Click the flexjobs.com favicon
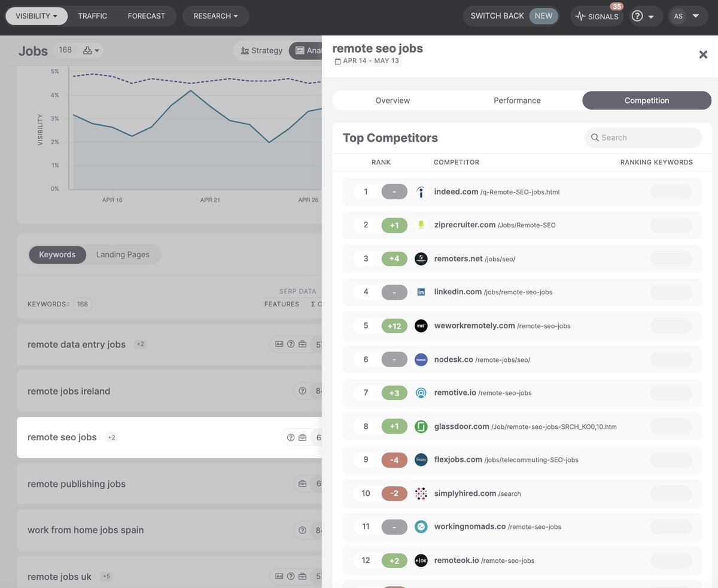The width and height of the screenshot is (718, 588). pos(421,460)
